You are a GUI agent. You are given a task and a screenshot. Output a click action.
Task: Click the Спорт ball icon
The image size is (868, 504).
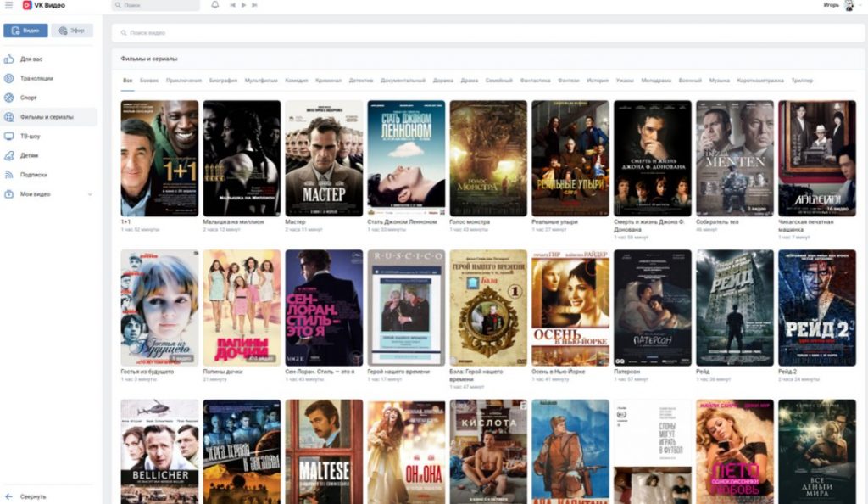[x=8, y=98]
